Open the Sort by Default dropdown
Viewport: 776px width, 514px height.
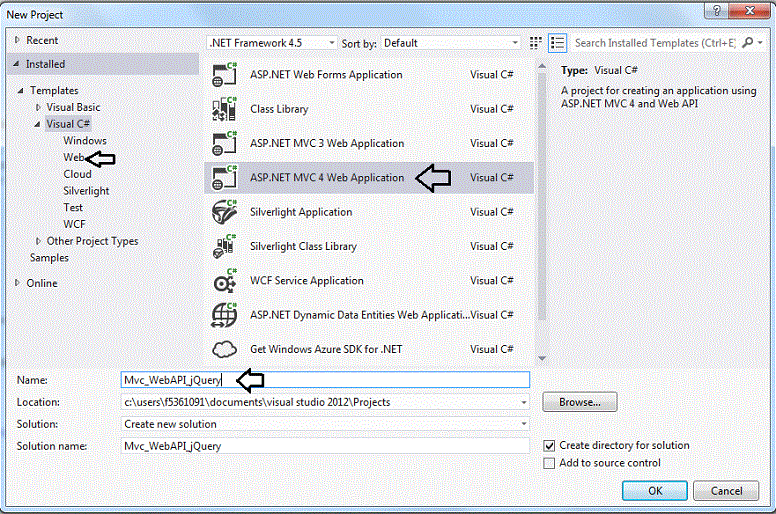click(450, 43)
